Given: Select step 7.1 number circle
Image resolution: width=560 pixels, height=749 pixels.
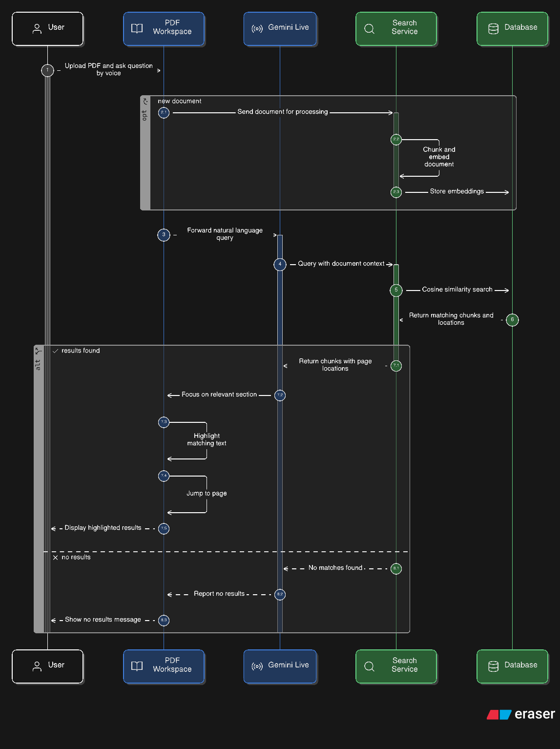Looking at the screenshot, I should point(396,366).
